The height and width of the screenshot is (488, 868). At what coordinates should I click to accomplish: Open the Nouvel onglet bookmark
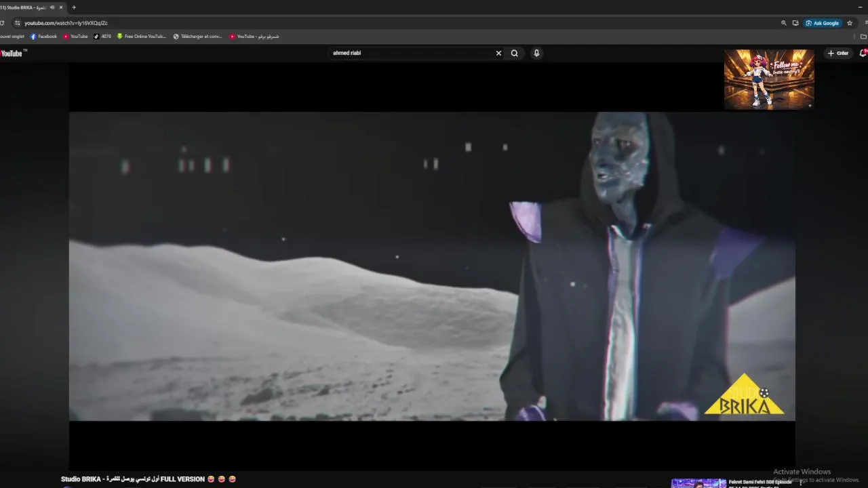point(12,37)
